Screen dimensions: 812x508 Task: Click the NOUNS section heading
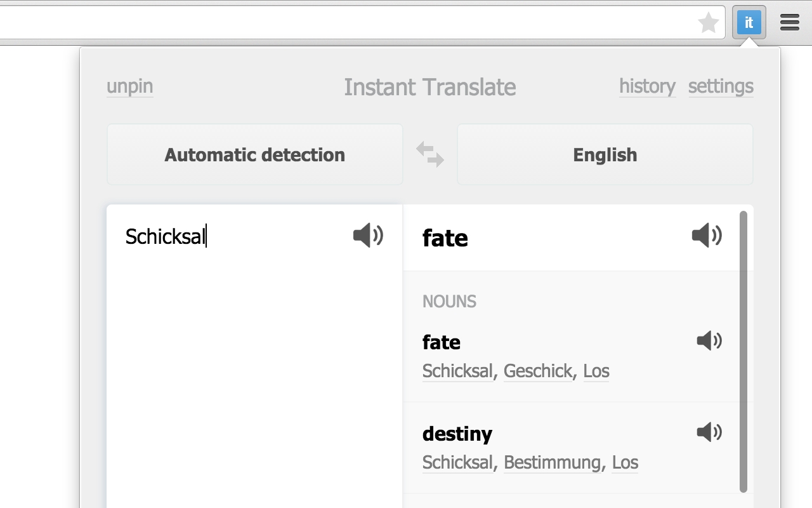tap(449, 301)
